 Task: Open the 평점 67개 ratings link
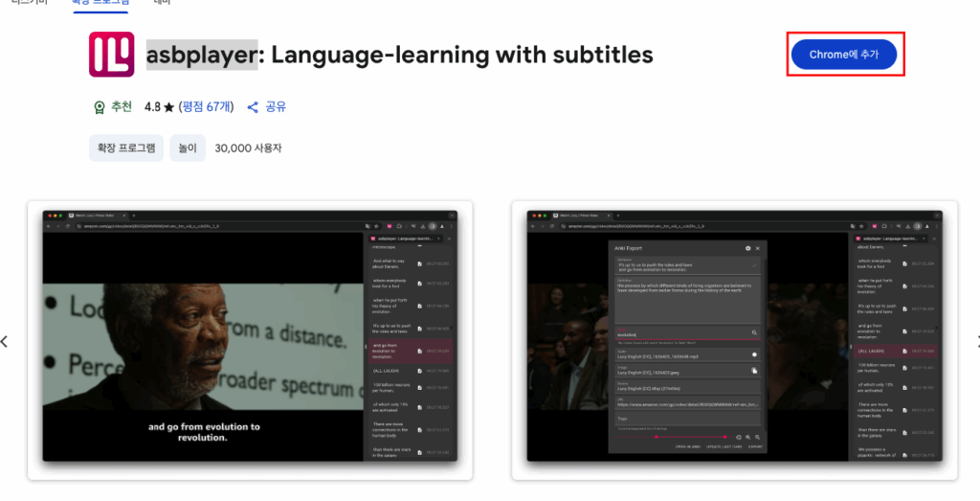[207, 107]
